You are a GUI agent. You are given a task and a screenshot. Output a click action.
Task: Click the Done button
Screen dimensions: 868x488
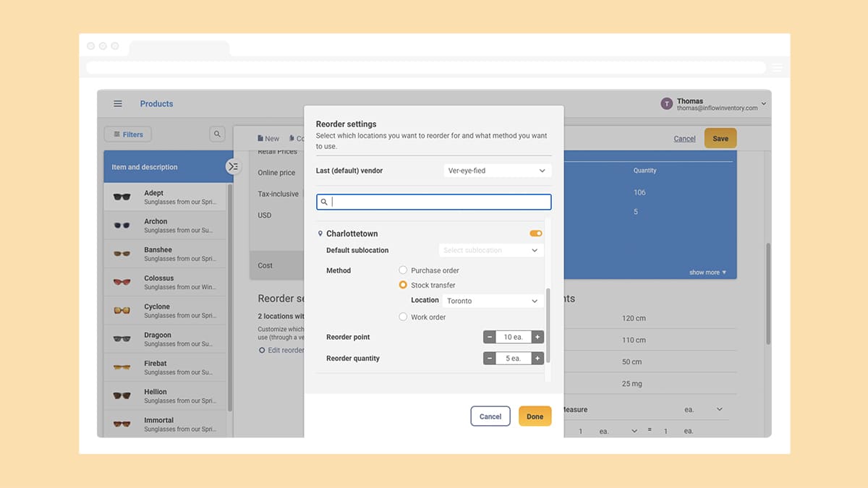pos(535,416)
